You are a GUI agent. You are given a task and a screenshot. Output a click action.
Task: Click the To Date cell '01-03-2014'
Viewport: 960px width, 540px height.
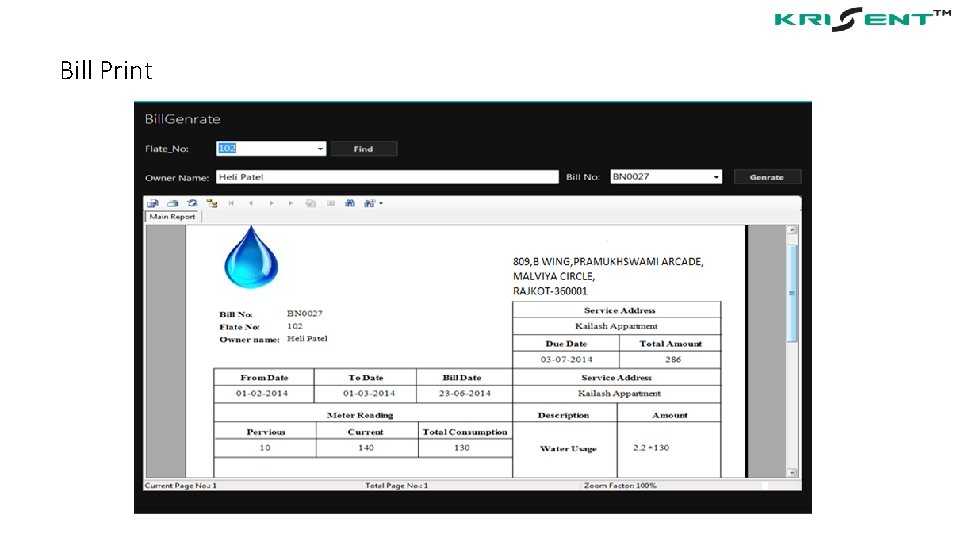coord(369,393)
